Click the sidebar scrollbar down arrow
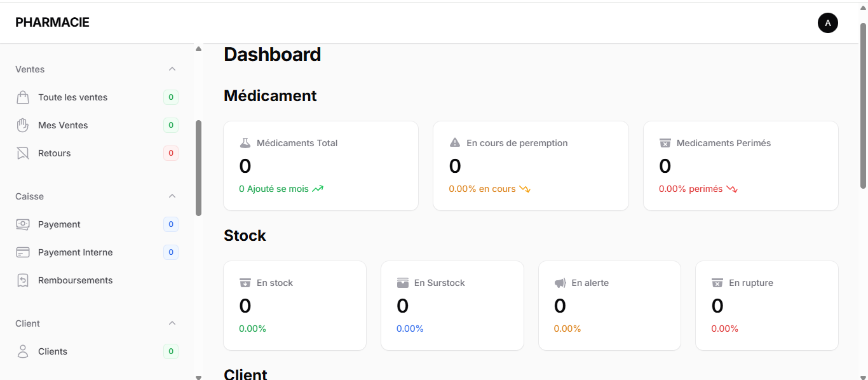Image resolution: width=868 pixels, height=380 pixels. [x=198, y=377]
